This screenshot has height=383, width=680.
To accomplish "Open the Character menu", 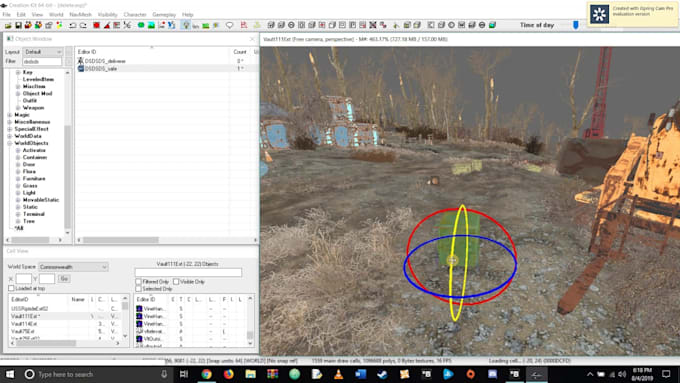I will click(135, 14).
